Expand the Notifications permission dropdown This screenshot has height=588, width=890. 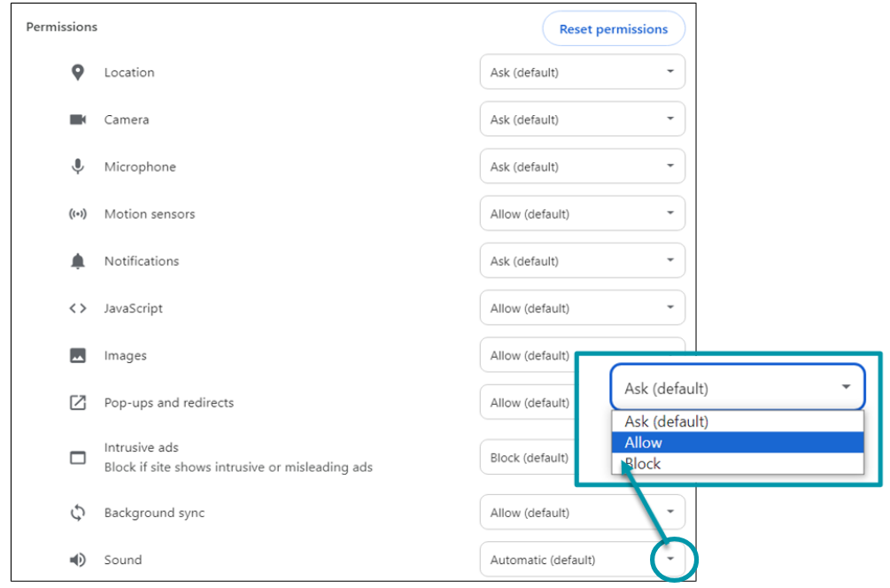(x=582, y=260)
